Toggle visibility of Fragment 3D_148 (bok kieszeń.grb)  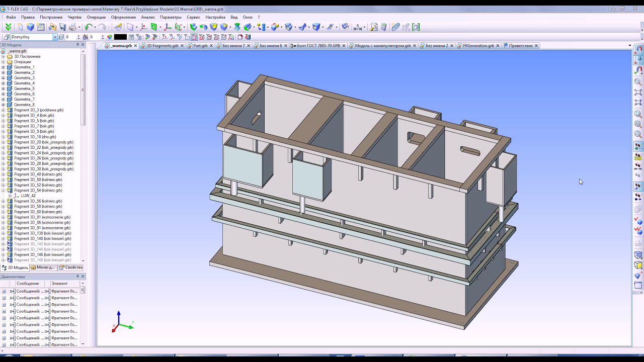(9, 260)
